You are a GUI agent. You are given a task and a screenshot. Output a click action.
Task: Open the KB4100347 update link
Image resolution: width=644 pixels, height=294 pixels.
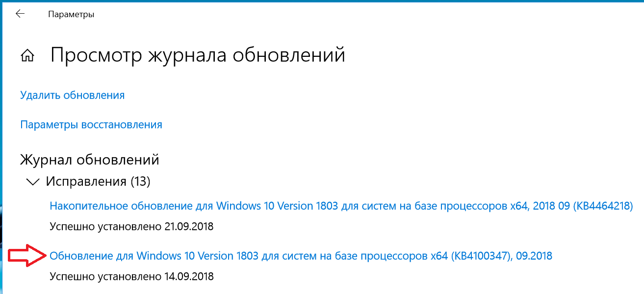(x=301, y=256)
